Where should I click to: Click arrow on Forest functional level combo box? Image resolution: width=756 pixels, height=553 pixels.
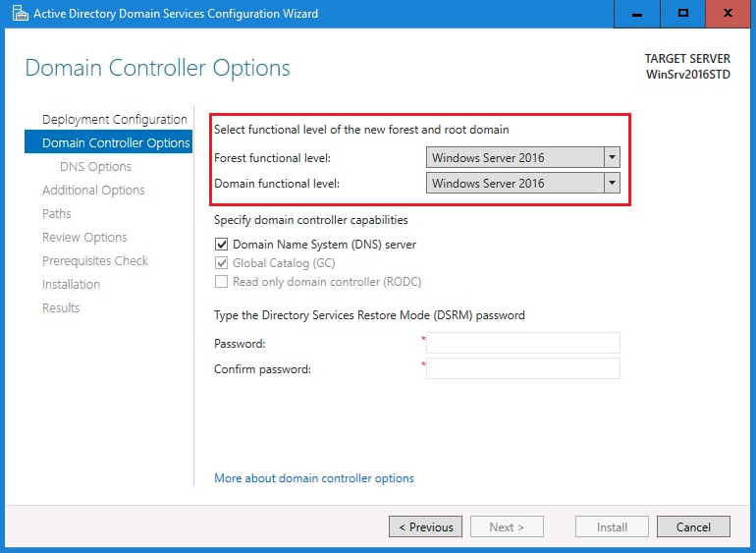(x=612, y=157)
